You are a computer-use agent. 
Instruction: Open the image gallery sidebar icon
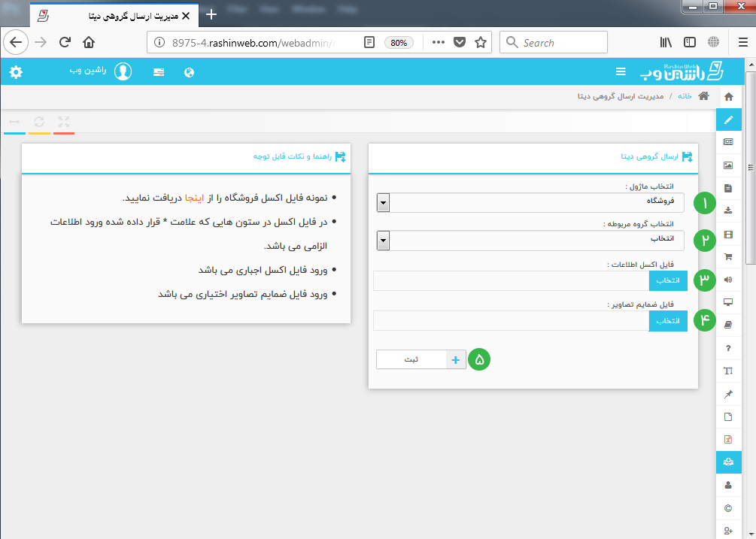click(728, 165)
